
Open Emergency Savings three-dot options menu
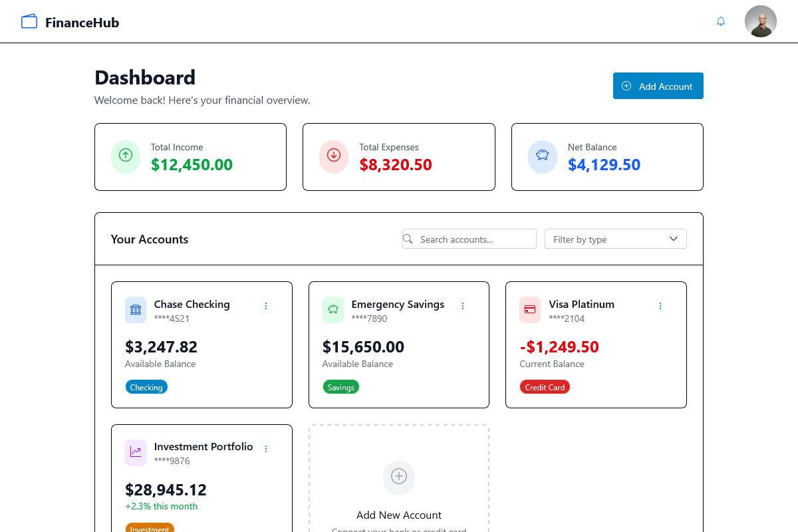pos(463,306)
